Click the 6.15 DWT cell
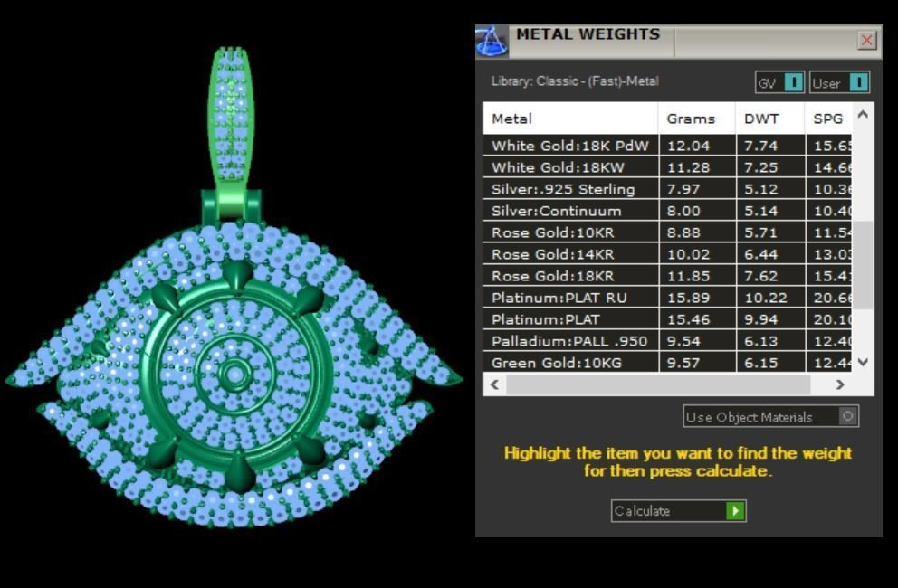Viewport: 898px width, 588px height. pyautogui.click(x=771, y=363)
